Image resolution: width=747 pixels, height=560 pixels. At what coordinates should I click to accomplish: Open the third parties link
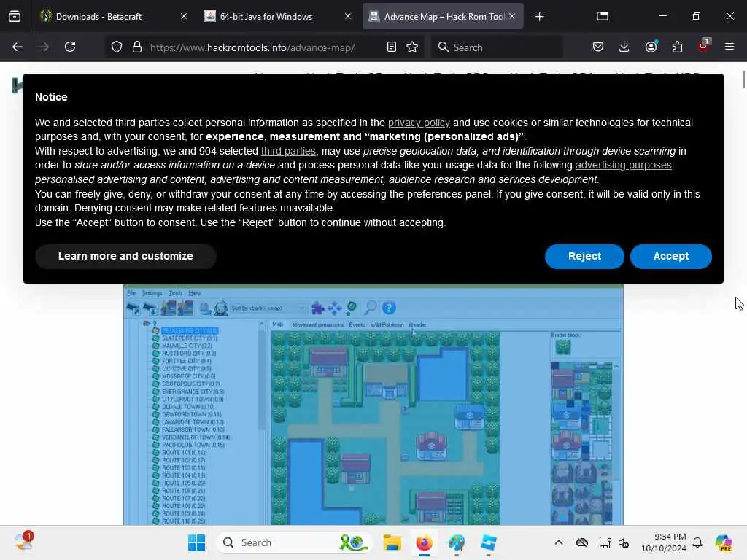click(x=288, y=151)
